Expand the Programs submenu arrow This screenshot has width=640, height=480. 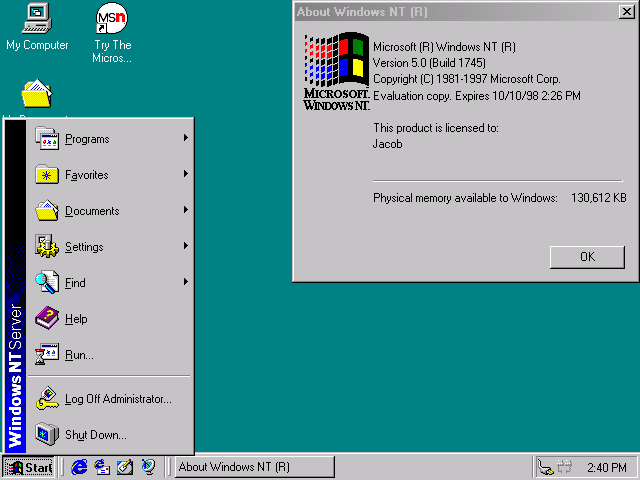186,138
